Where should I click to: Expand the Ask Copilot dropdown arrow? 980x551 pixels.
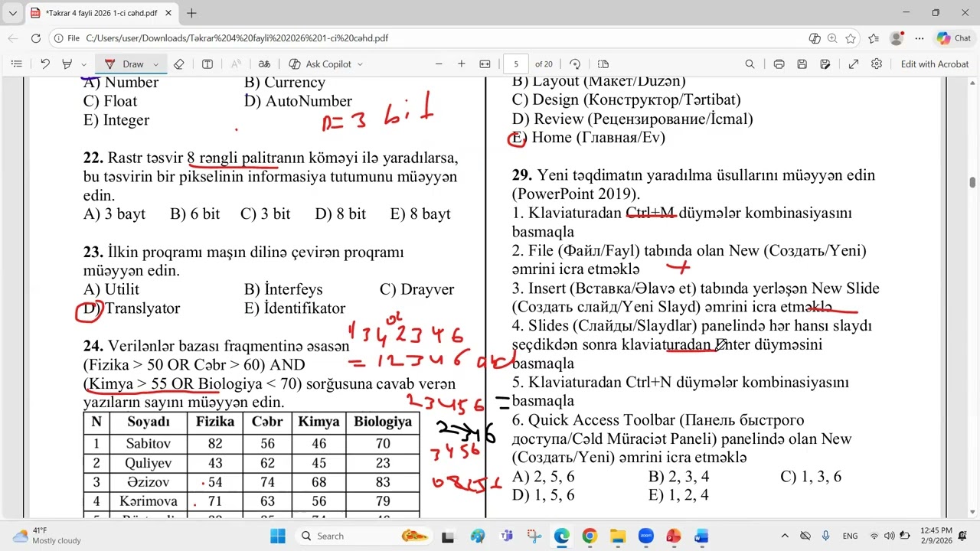360,64
